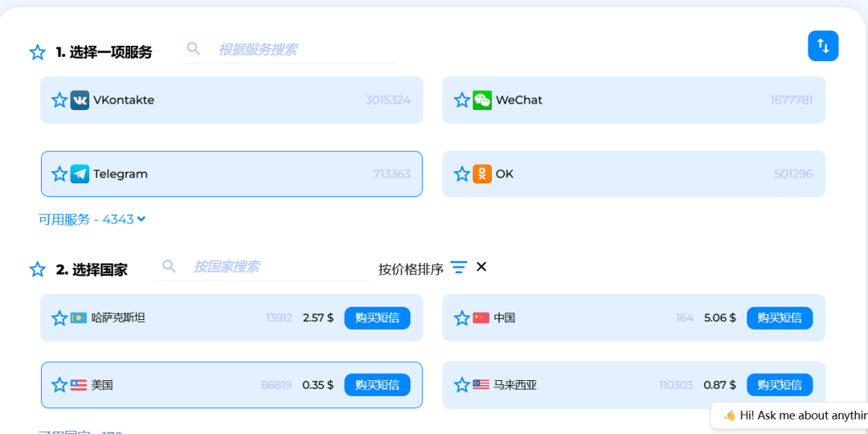The width and height of the screenshot is (868, 434).
Task: Click the 2. 选择国家 heading
Action: point(92,270)
